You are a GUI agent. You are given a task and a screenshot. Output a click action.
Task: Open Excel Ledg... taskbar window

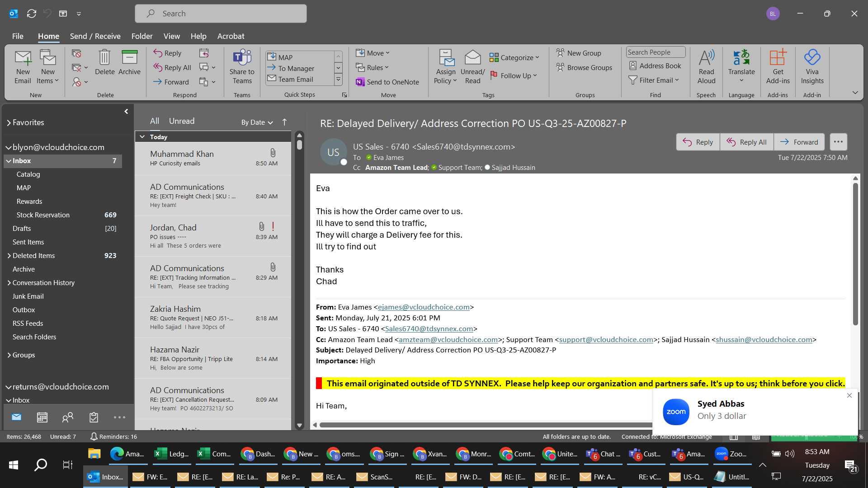point(172,454)
